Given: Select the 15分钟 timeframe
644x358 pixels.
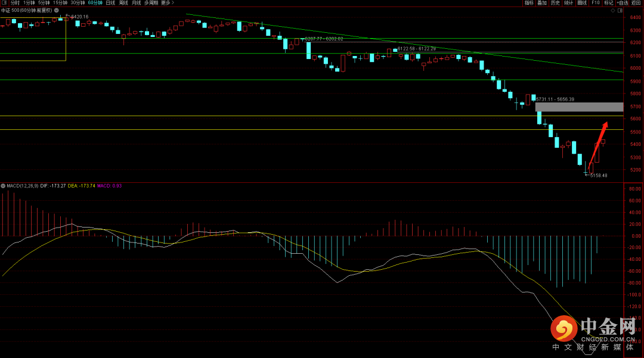Looking at the screenshot, I should [60, 3].
